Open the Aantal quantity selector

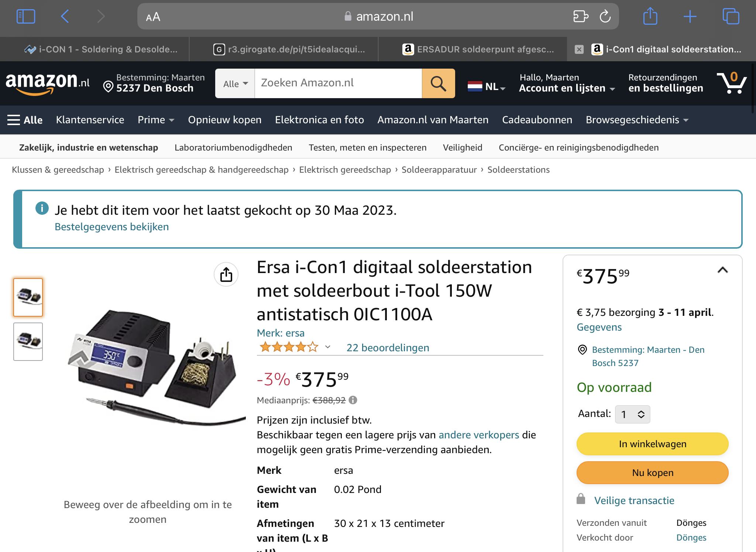(632, 414)
